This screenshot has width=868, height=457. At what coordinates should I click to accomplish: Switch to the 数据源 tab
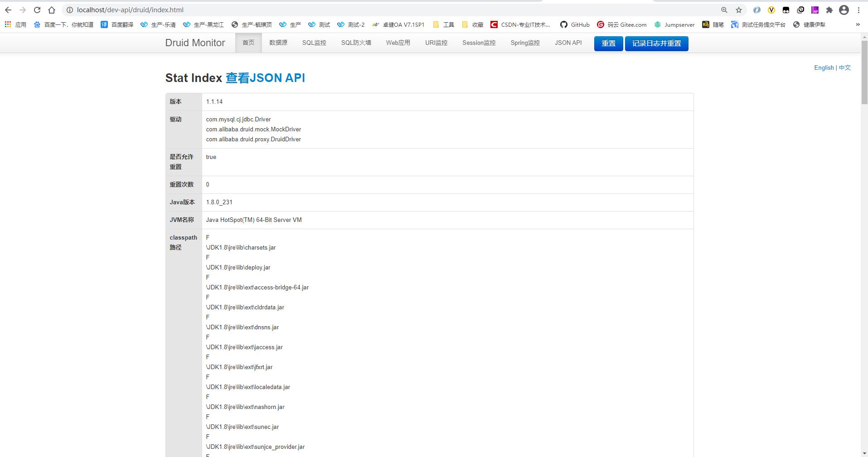[x=278, y=43]
